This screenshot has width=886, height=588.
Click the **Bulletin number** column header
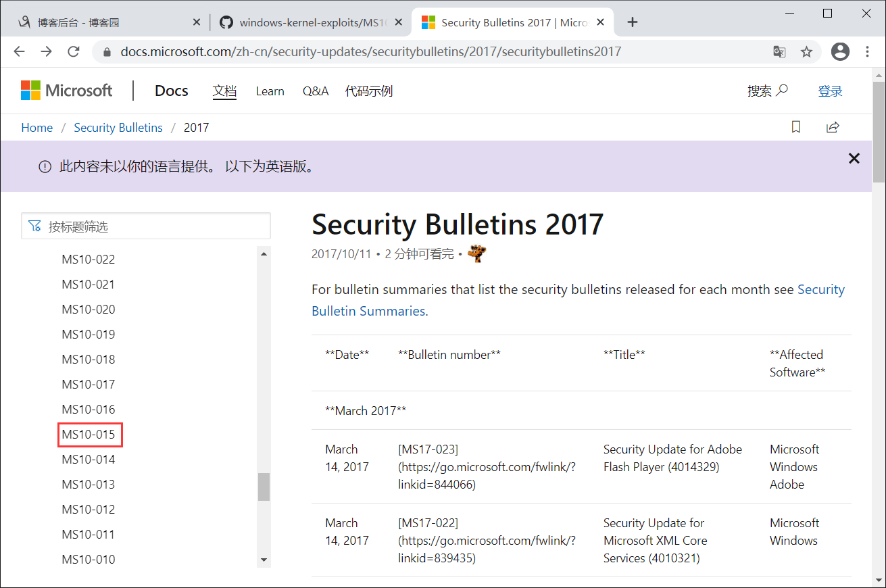click(x=449, y=355)
